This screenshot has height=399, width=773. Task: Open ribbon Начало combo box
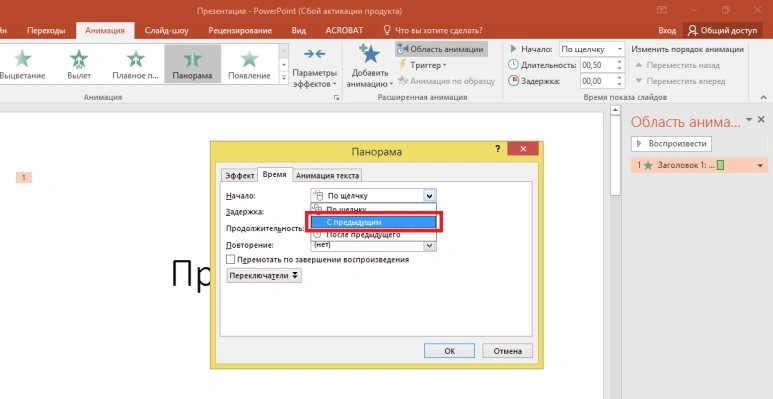592,49
